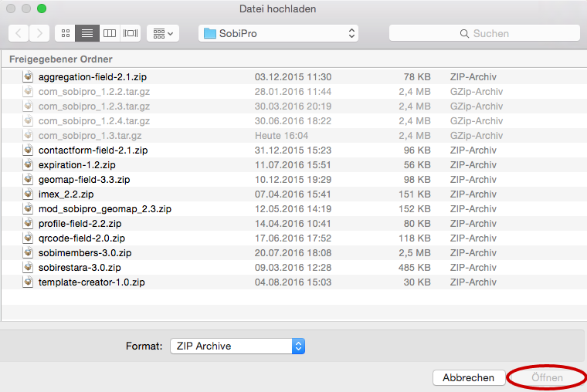Open the arrange-by grouping dropdown
The width and height of the screenshot is (587, 392).
pyautogui.click(x=163, y=34)
